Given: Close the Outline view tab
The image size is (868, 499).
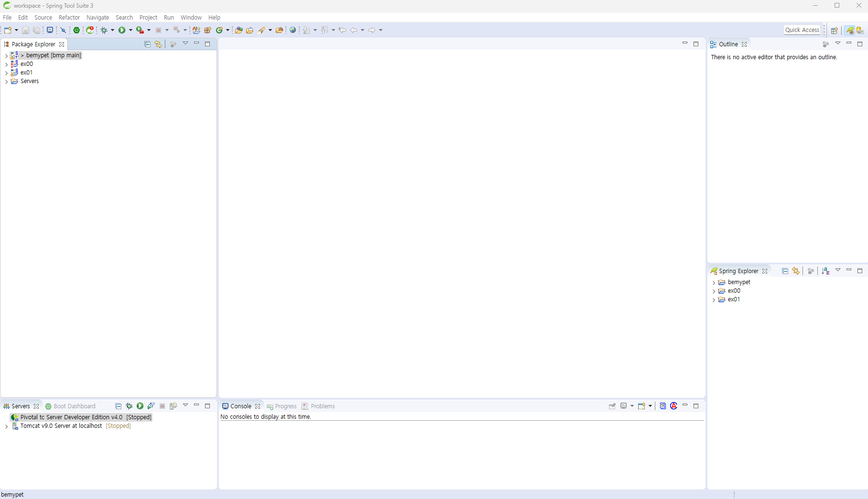Looking at the screenshot, I should 744,44.
